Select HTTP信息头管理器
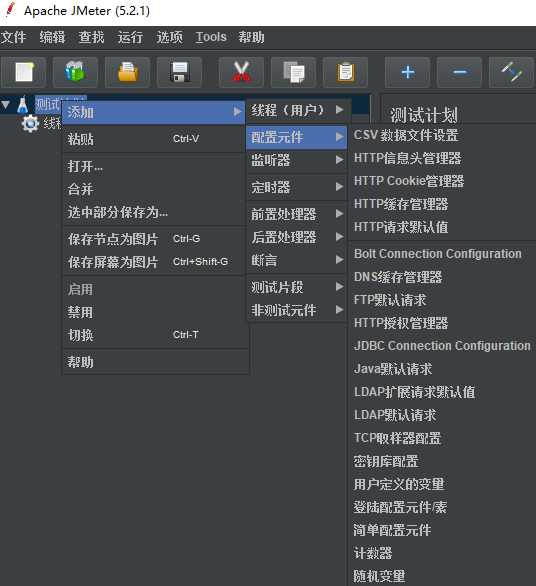536x586 pixels. [407, 158]
